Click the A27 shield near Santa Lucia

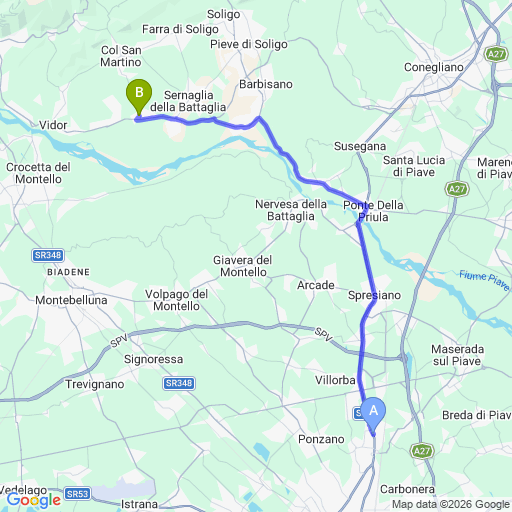point(457,189)
